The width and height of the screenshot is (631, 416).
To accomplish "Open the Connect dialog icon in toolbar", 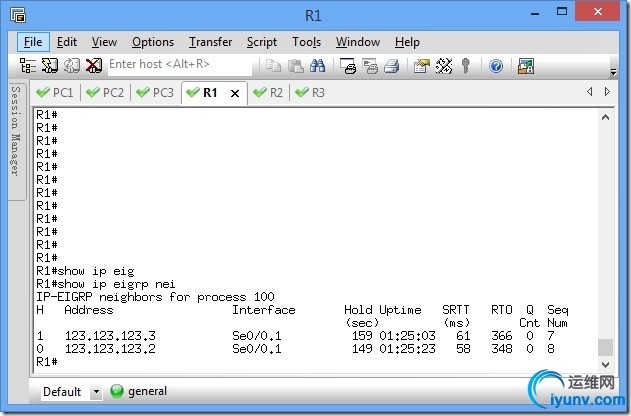I will pyautogui.click(x=28, y=66).
